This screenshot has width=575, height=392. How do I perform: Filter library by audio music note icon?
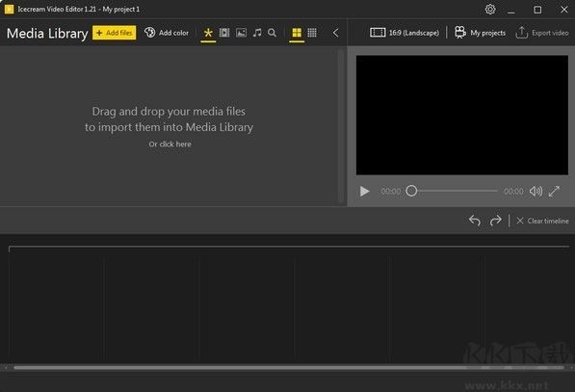(x=257, y=33)
